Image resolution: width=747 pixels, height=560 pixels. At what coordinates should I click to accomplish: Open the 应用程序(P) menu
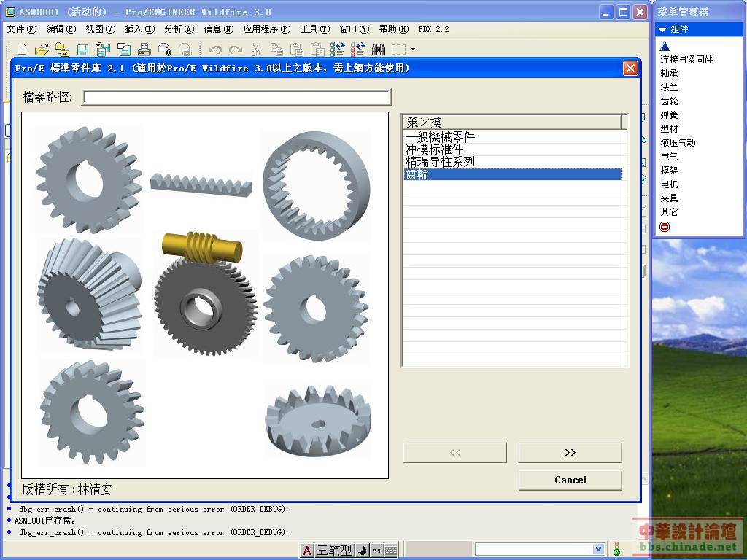(x=267, y=29)
